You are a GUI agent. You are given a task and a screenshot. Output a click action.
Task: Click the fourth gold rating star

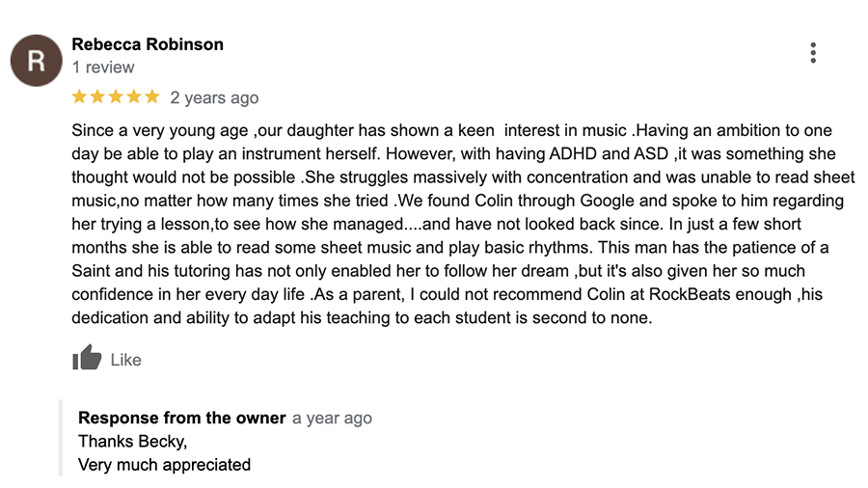point(134,96)
